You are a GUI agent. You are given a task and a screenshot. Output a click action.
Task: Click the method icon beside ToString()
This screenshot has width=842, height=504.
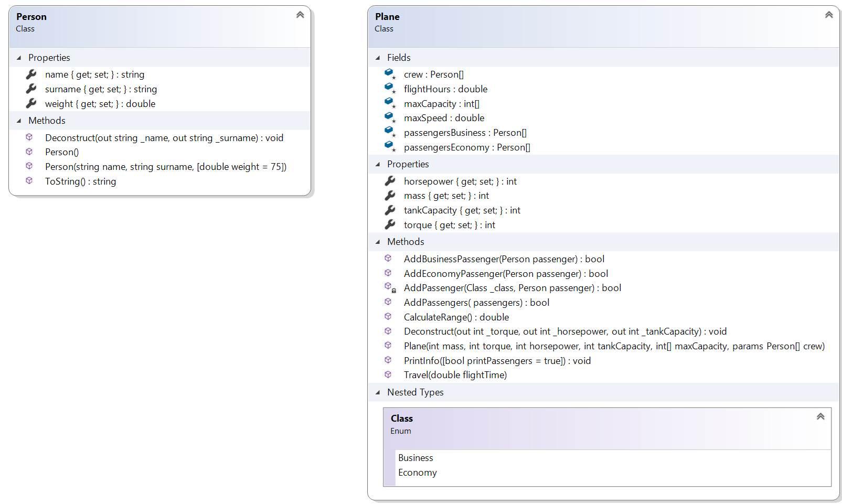click(x=29, y=181)
